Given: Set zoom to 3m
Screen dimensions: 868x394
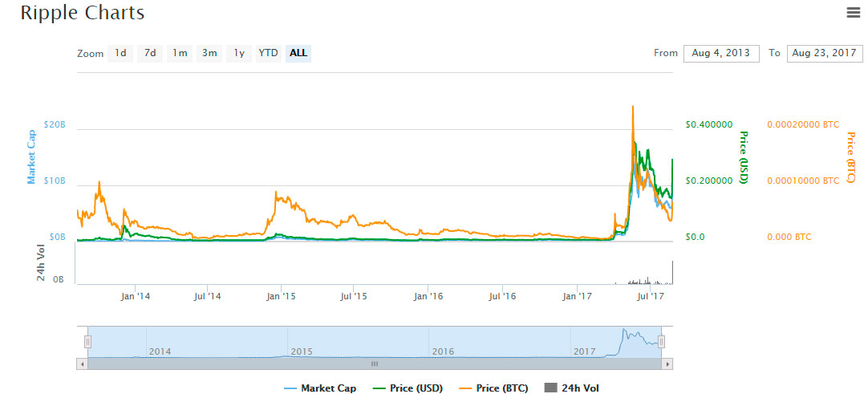Looking at the screenshot, I should click(209, 53).
